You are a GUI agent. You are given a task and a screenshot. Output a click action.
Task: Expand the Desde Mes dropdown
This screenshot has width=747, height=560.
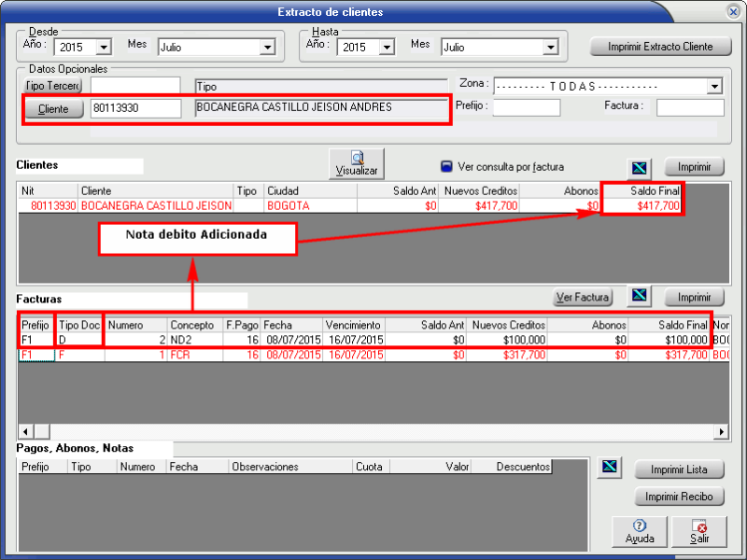pyautogui.click(x=268, y=47)
